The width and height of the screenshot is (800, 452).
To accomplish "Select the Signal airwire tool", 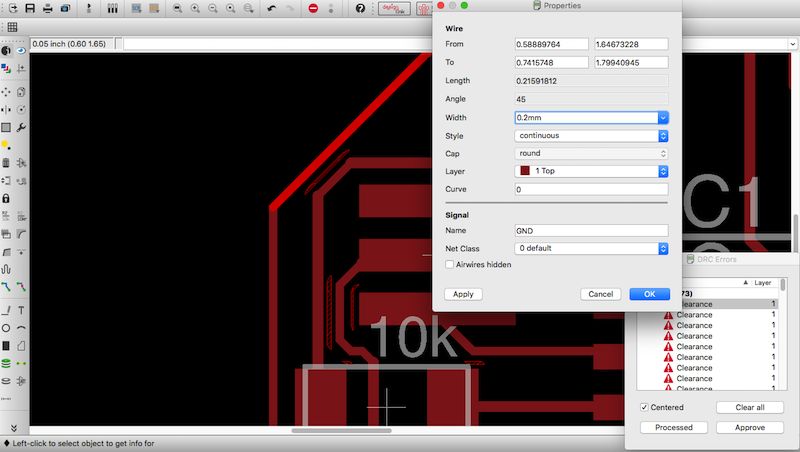I will (x=21, y=363).
